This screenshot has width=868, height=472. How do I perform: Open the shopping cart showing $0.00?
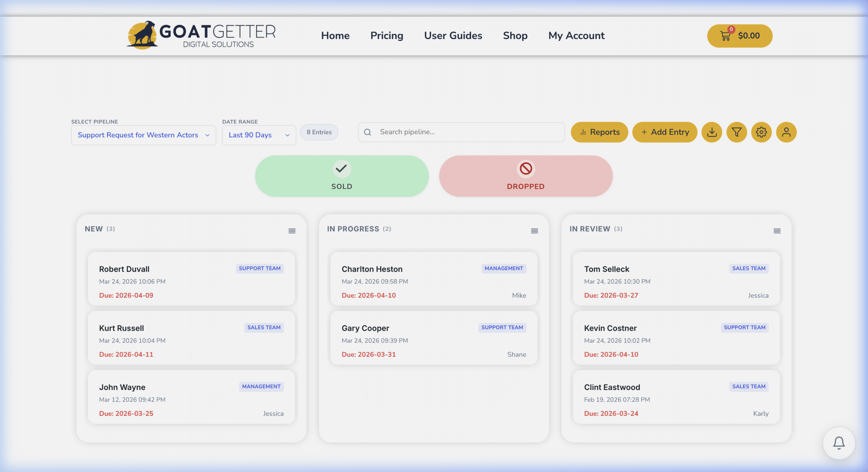click(739, 36)
